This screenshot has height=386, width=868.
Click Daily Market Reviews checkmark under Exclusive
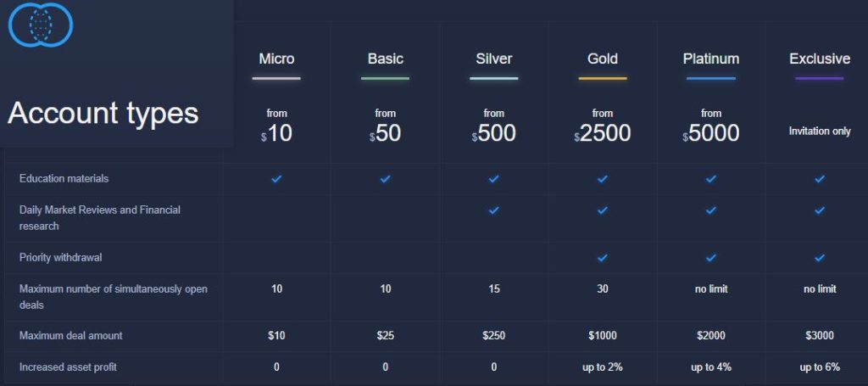click(820, 210)
